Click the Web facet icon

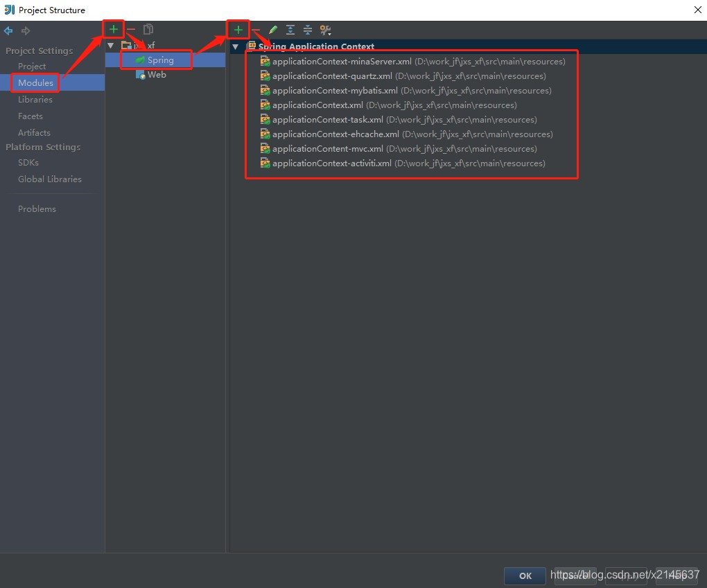[x=140, y=75]
